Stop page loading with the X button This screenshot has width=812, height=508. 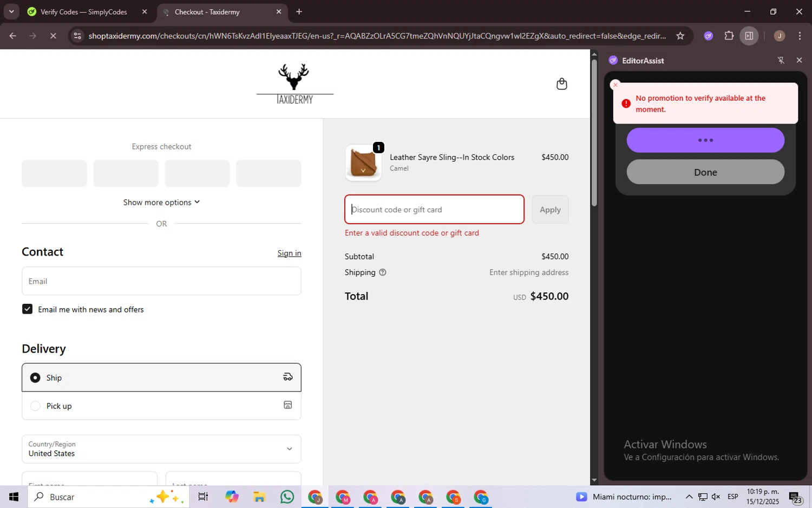coord(53,36)
